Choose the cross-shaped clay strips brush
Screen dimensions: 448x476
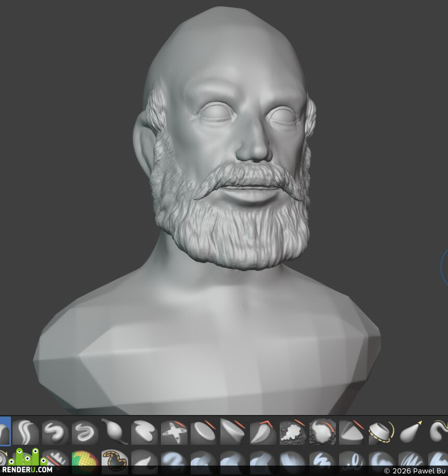pos(174,431)
